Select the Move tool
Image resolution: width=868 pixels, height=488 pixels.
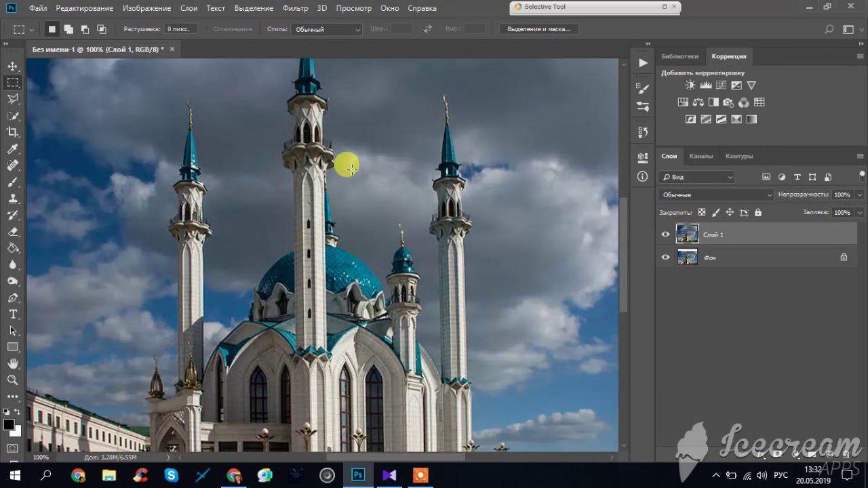(x=12, y=66)
